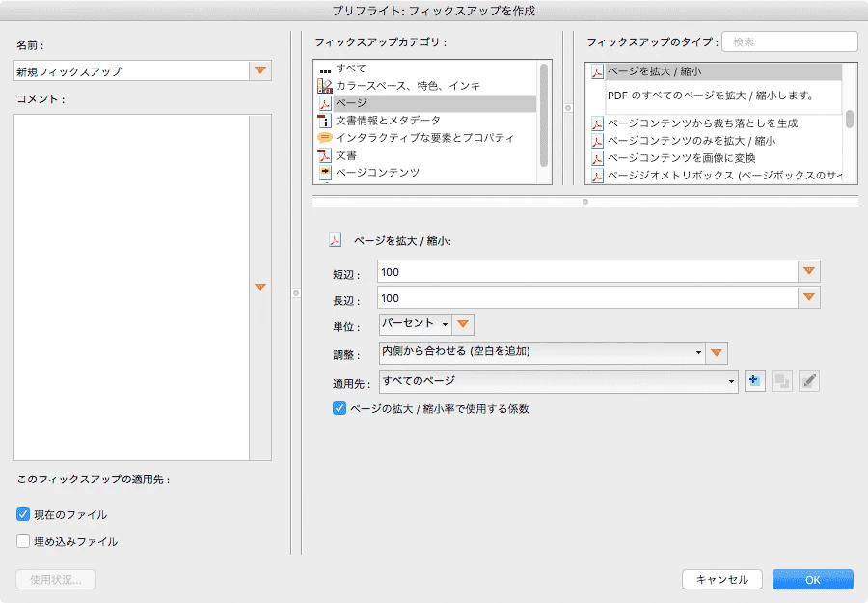868x603 pixels.
Task: Click PDF icon next to ページジオメトリボックス entry
Action: [597, 176]
